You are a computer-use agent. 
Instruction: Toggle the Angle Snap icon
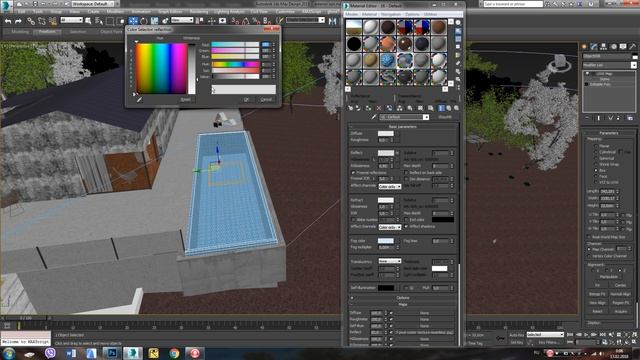246,21
